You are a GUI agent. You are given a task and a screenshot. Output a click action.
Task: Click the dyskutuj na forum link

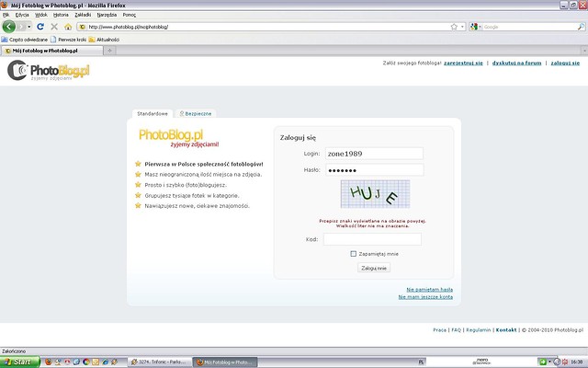pos(516,63)
